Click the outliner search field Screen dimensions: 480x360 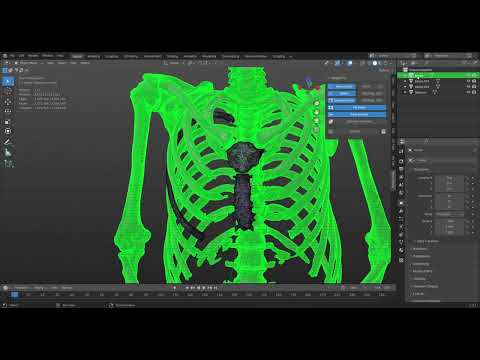(440, 63)
